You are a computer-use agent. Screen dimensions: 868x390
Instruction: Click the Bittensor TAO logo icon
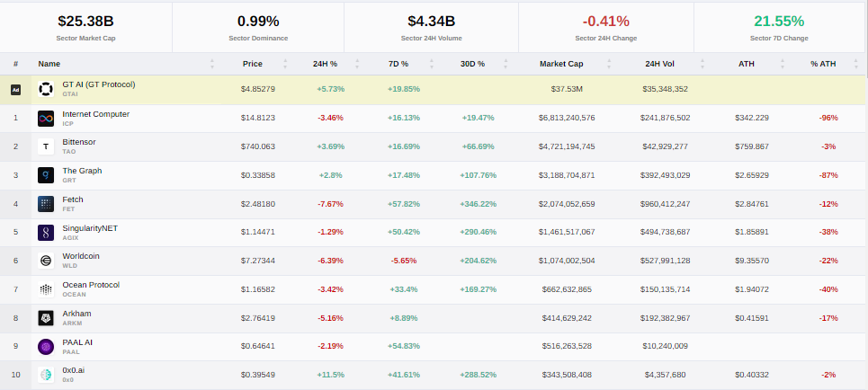(46, 146)
